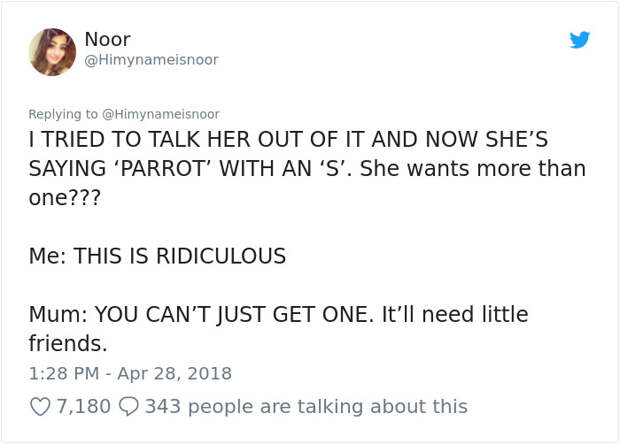
Task: Open '343 people are talking about this'
Action: tap(306, 406)
